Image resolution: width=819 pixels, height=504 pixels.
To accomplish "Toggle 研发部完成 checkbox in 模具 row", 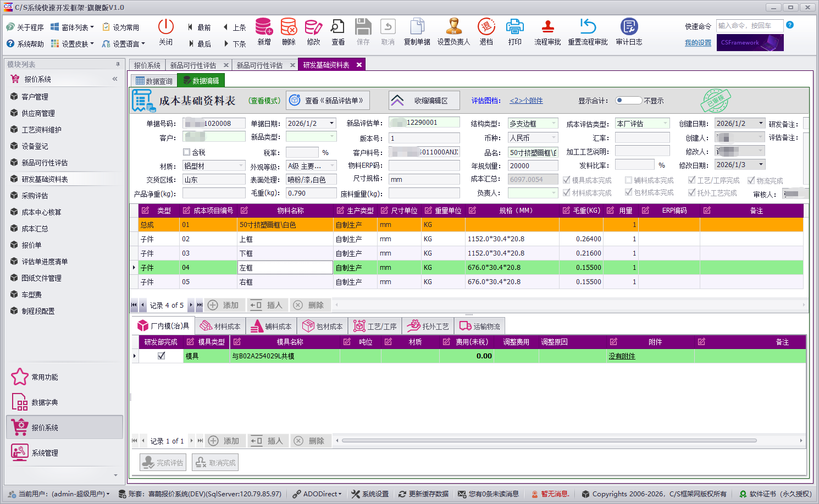I will click(161, 356).
